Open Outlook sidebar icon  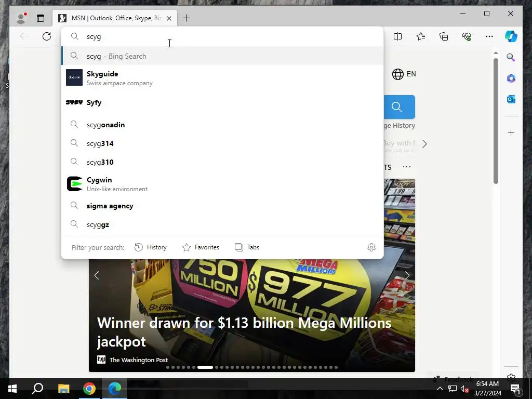pos(511,99)
